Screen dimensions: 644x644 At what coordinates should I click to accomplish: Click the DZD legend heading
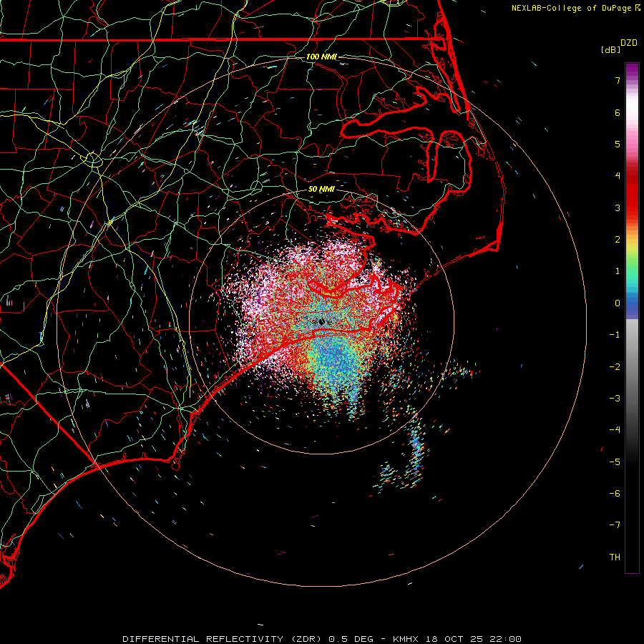(x=629, y=43)
